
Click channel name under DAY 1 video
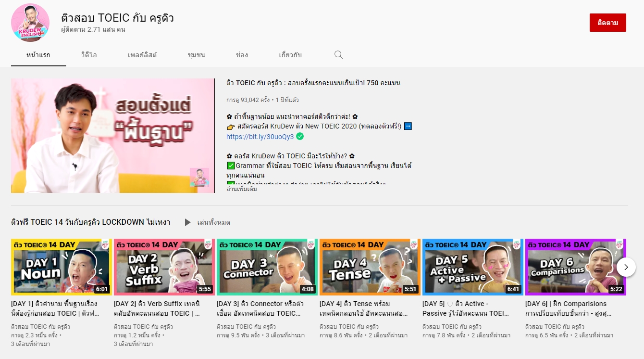(40, 327)
